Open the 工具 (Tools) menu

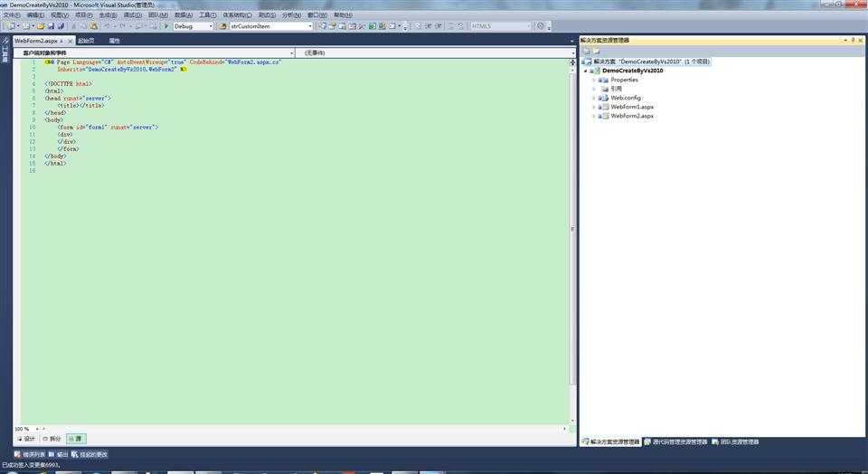[208, 15]
